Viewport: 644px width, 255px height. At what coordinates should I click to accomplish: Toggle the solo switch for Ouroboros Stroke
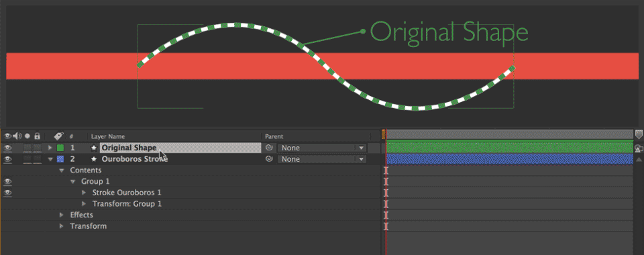tap(28, 159)
